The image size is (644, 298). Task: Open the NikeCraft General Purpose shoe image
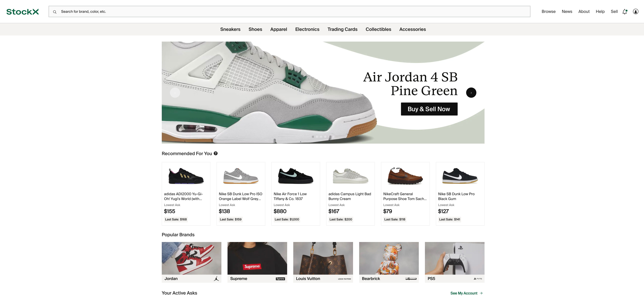coord(405,176)
